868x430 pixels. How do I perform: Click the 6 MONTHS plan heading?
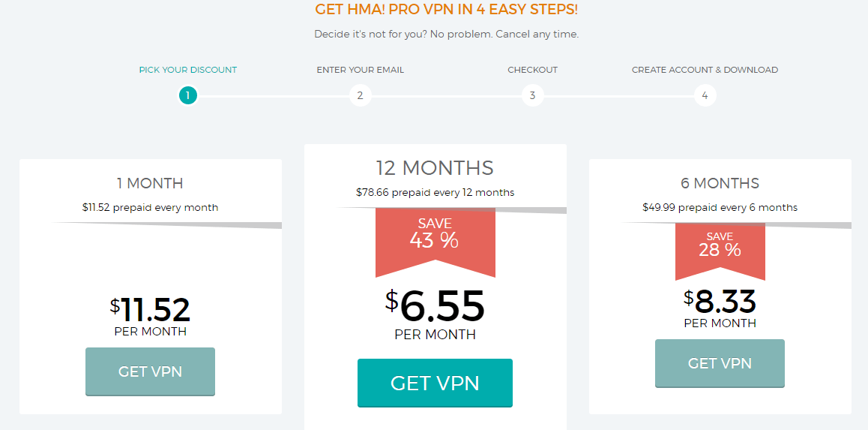tap(720, 183)
